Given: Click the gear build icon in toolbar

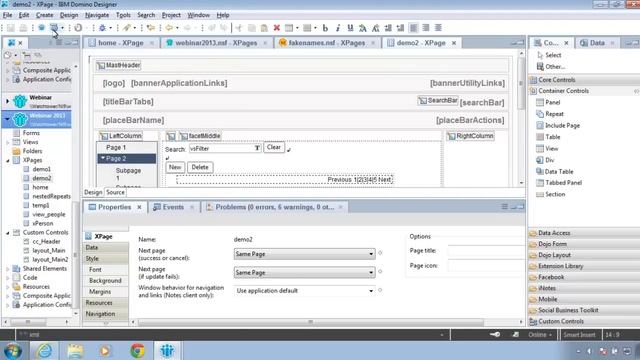Looking at the screenshot, I should [102, 28].
